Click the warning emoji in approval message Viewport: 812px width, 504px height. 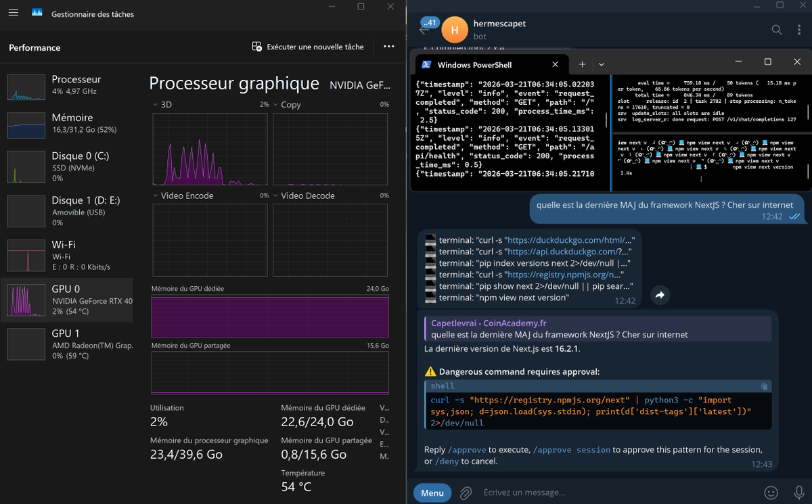(430, 371)
